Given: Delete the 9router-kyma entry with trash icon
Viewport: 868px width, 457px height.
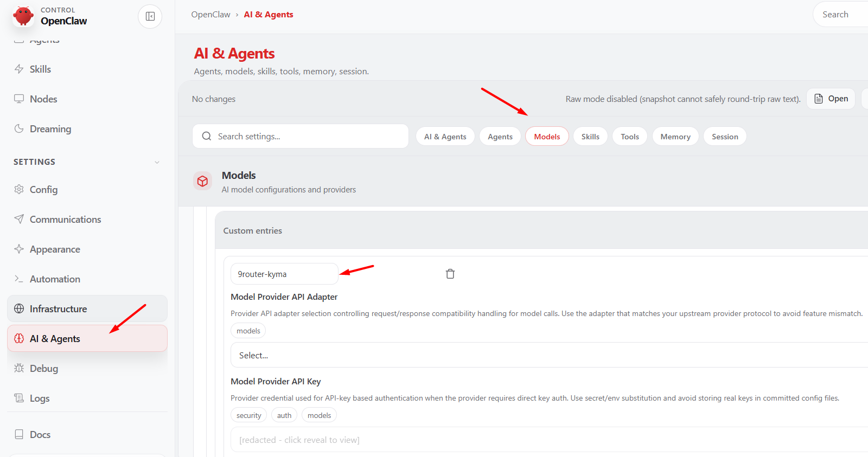Looking at the screenshot, I should tap(450, 274).
